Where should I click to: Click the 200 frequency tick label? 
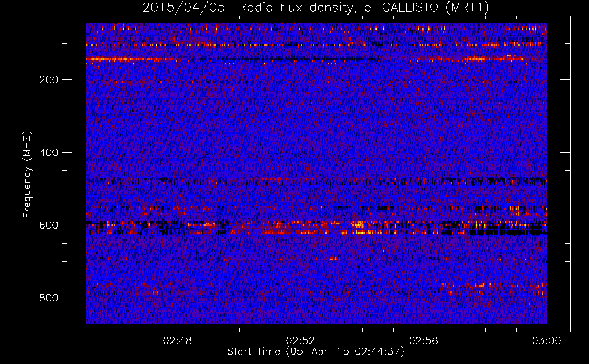click(x=49, y=80)
